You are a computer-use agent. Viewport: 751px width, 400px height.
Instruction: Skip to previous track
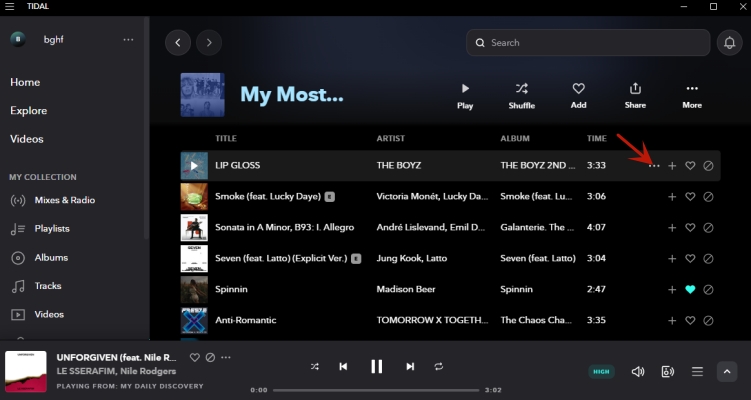click(x=343, y=366)
